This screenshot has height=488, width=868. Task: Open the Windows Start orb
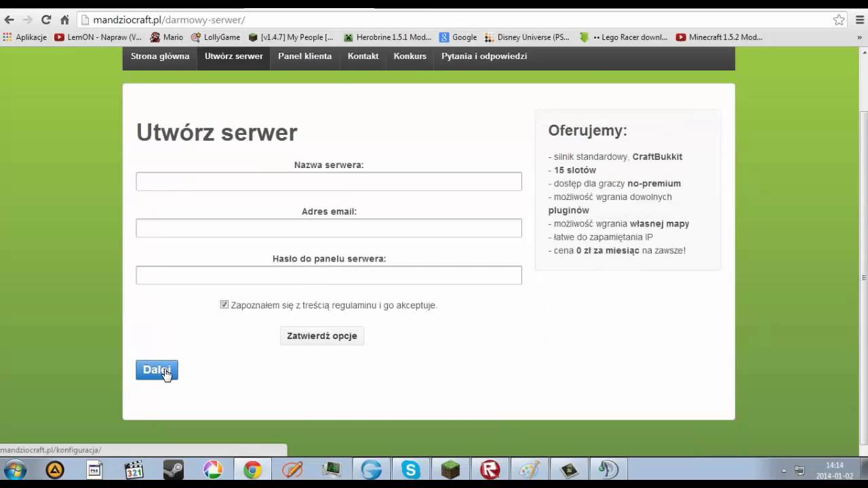15,470
